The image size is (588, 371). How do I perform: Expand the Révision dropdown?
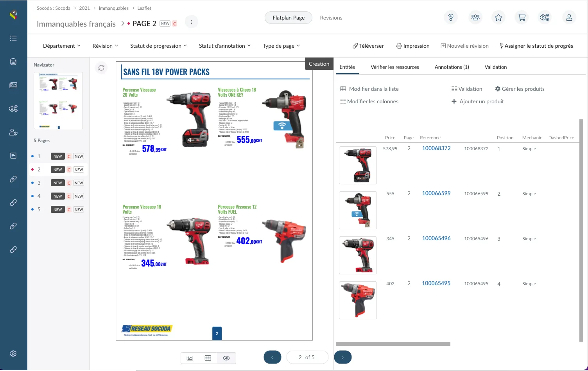[106, 46]
